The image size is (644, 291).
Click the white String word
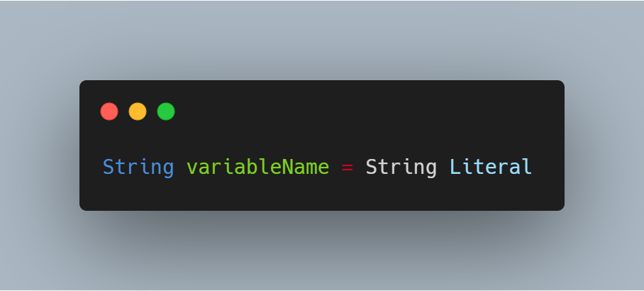coord(401,168)
